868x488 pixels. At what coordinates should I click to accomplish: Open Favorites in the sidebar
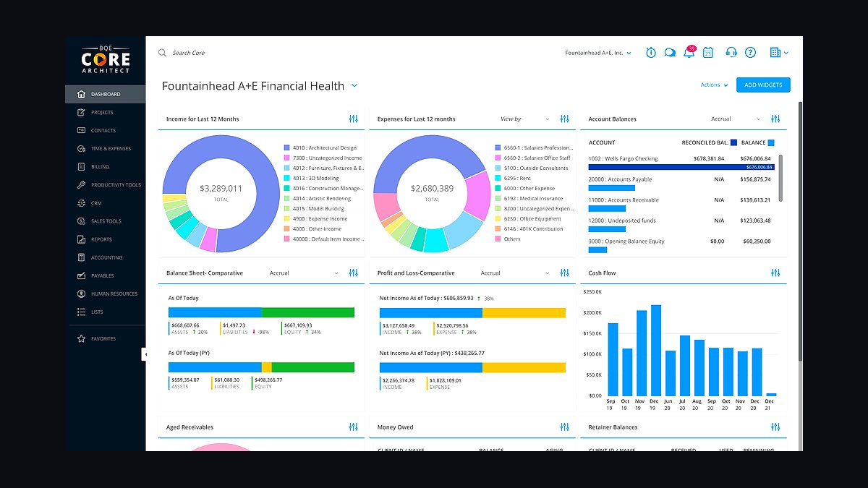click(105, 338)
